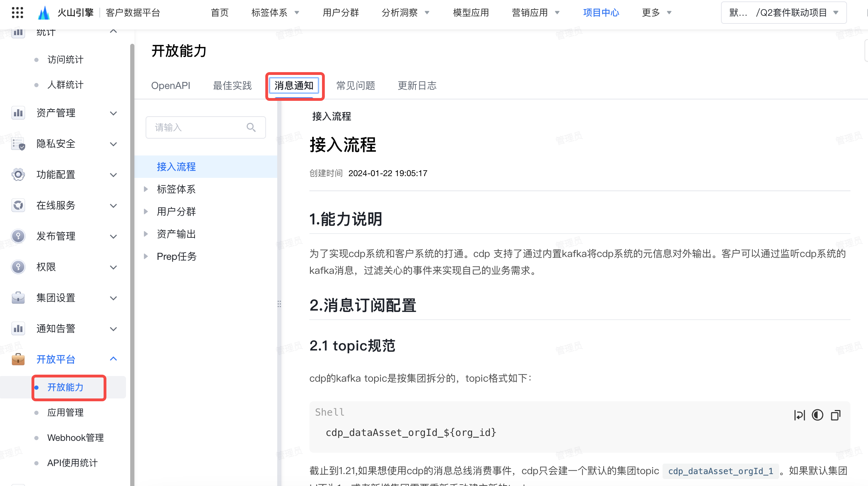
Task: Expand the 资产管理 sidebar section
Action: (113, 113)
